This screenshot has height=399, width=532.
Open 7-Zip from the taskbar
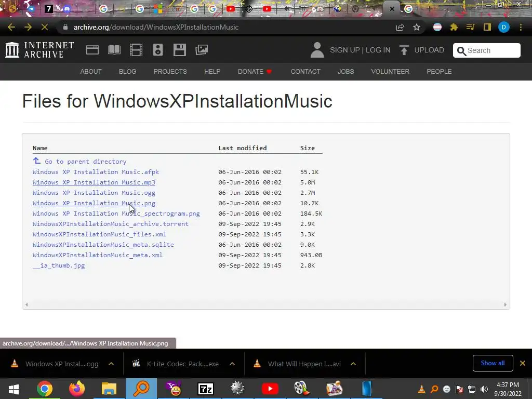click(206, 389)
